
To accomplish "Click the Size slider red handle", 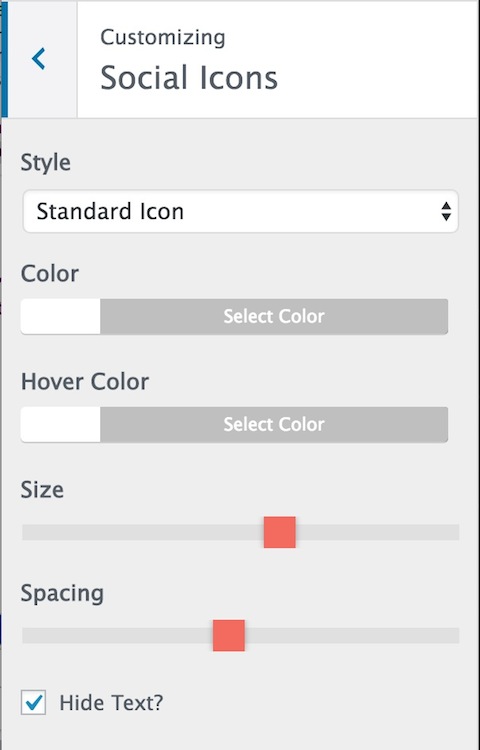I will pyautogui.click(x=280, y=532).
